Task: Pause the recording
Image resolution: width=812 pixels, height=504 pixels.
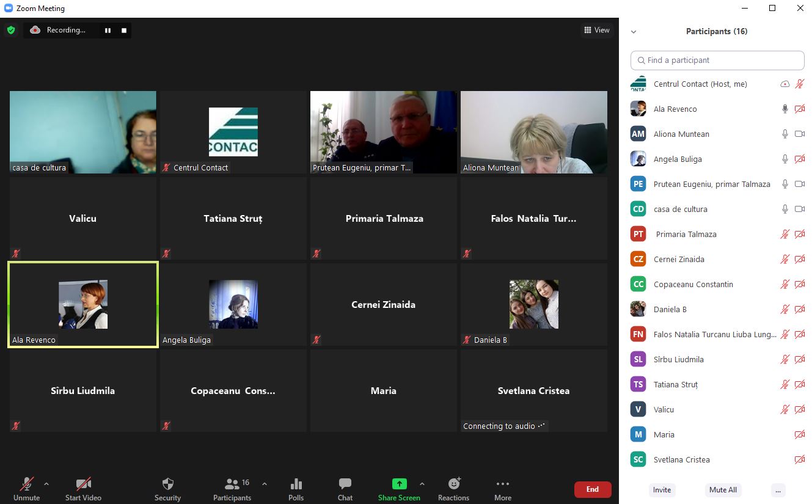Action: 108,31
